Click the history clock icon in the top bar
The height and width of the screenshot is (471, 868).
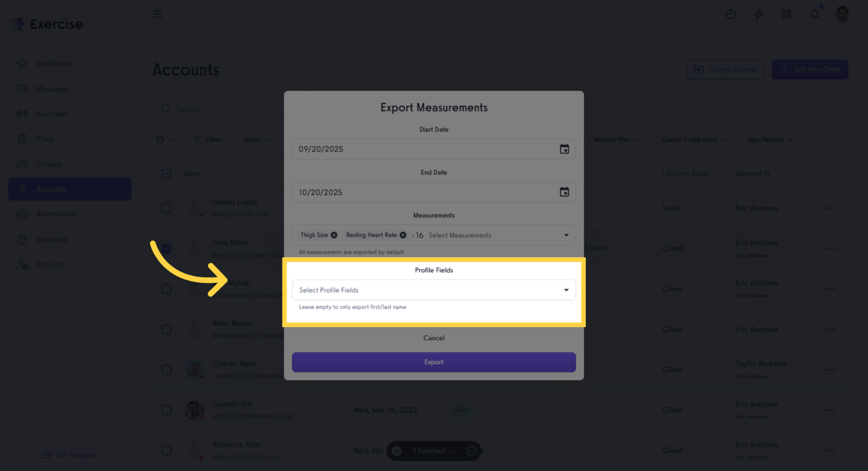730,13
